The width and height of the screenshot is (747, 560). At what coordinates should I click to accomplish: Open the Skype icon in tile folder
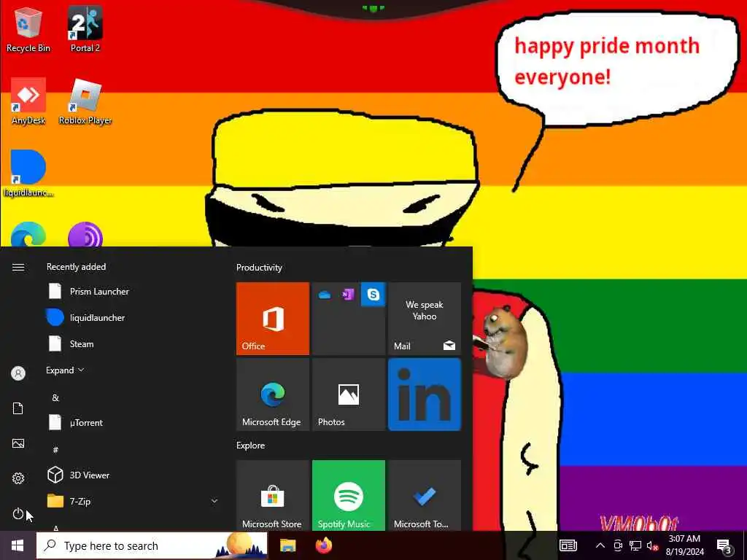[x=373, y=295]
